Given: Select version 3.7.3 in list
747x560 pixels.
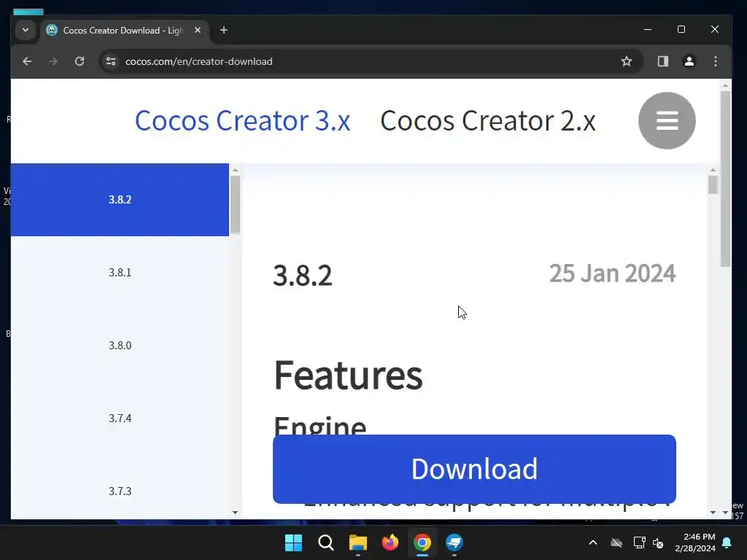Looking at the screenshot, I should click(120, 491).
